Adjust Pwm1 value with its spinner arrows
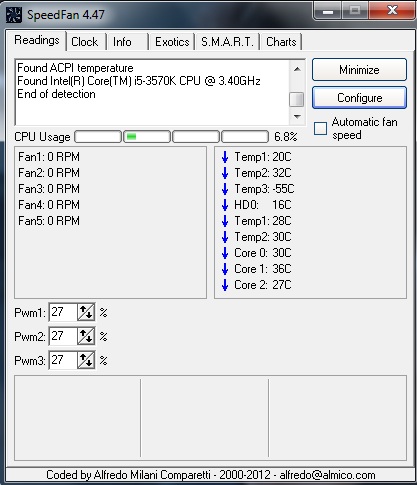417x485 pixels. coord(86,312)
